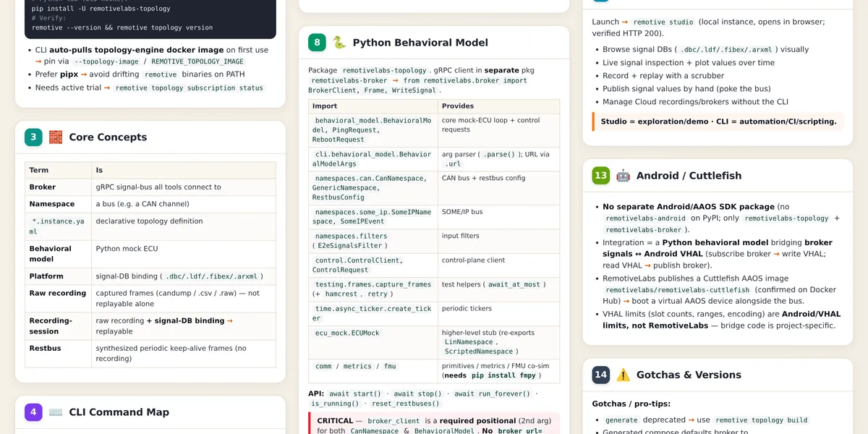The image size is (868, 434).
Task: Click the 'ecu_mock.ECUMock' import cell
Action: point(373,342)
